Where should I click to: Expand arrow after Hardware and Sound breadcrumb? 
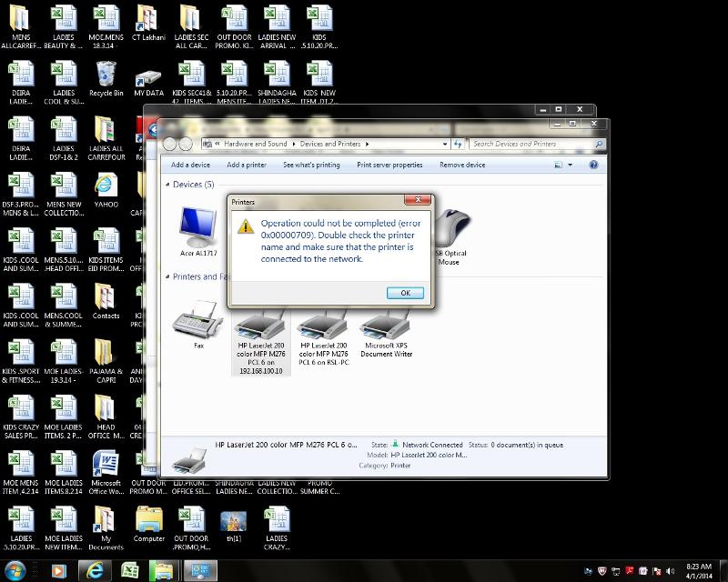point(293,144)
